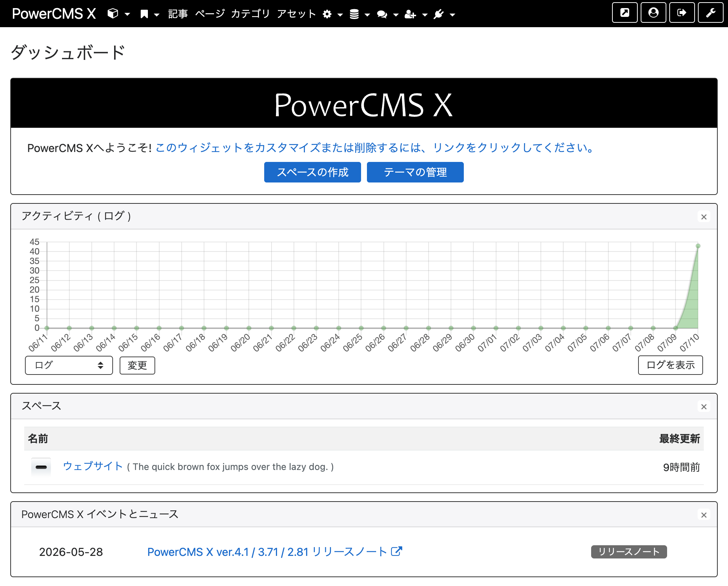Close the アクティビティ ( ログ ) widget
The height and width of the screenshot is (586, 728).
(704, 217)
